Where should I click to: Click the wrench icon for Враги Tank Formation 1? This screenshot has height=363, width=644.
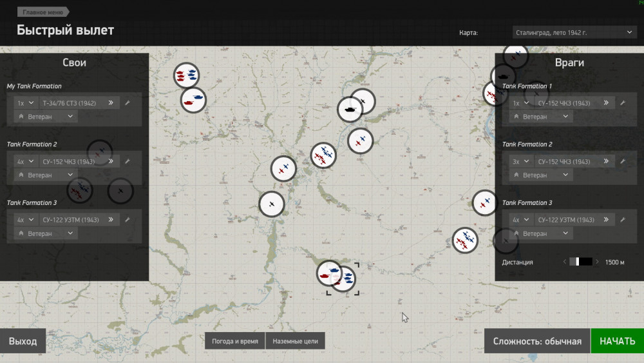623,103
